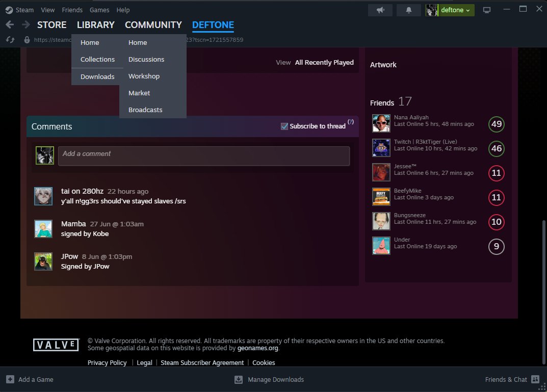Open the DEFTONE profile tab
Screen dimensions: 547x392
pos(213,25)
